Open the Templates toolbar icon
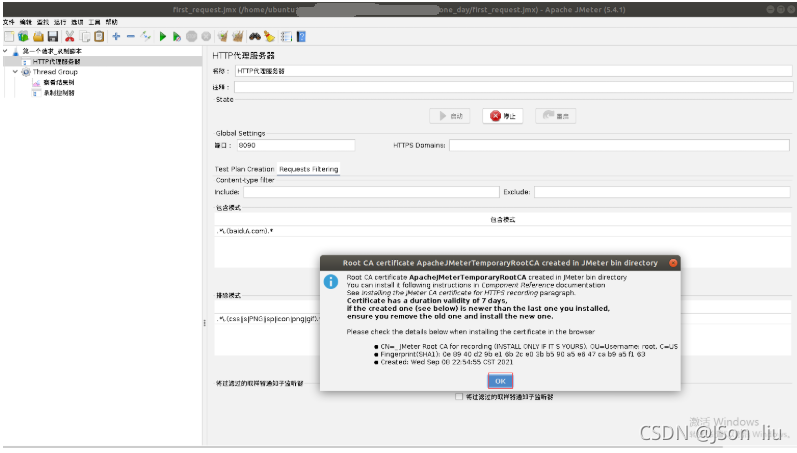The height and width of the screenshot is (453, 797). coord(23,37)
